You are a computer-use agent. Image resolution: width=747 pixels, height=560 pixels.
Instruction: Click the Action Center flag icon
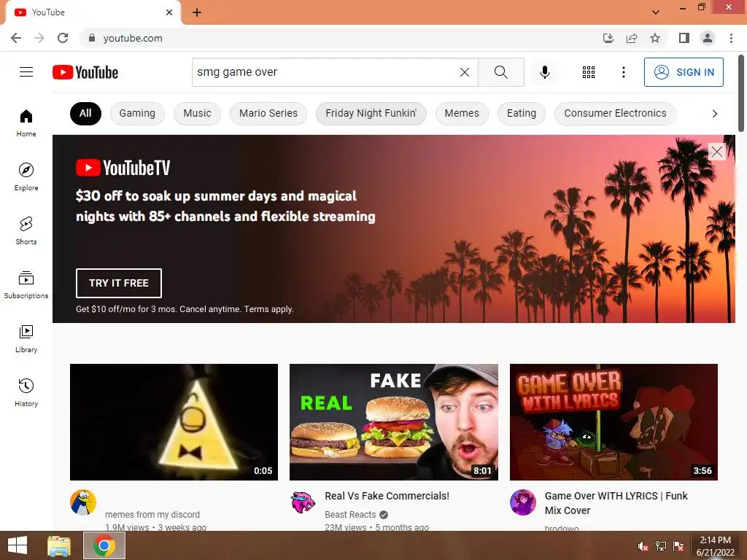tap(678, 546)
